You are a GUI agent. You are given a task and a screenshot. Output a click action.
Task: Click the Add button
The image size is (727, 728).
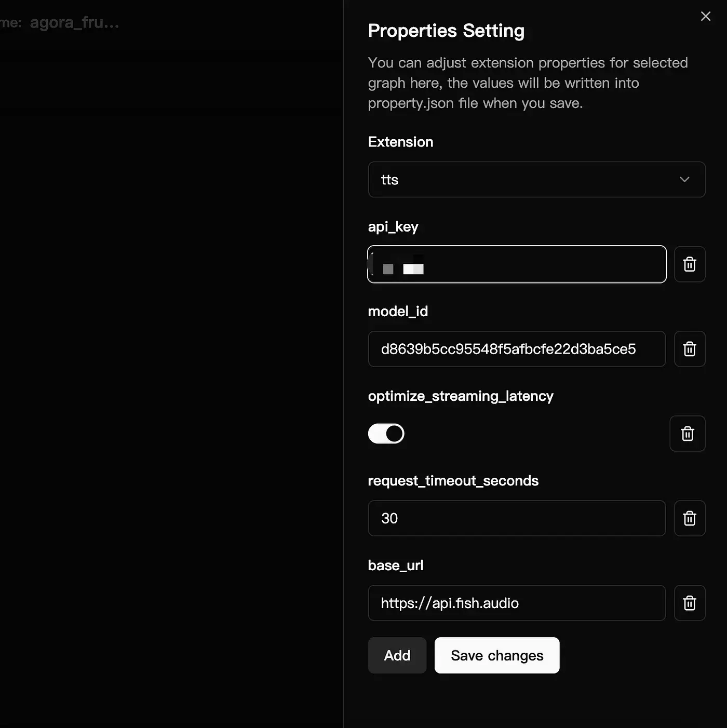point(397,655)
